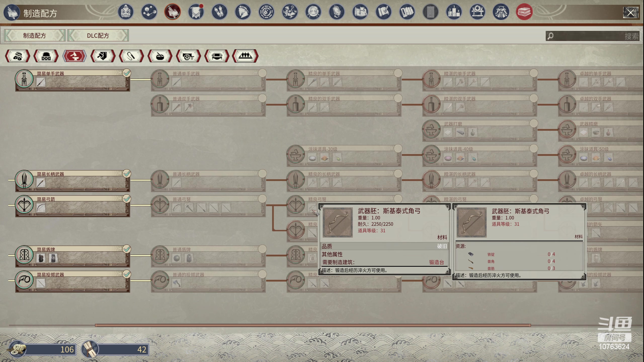The width and height of the screenshot is (644, 362).
Task: Open the red books icon in top bar
Action: 524,12
